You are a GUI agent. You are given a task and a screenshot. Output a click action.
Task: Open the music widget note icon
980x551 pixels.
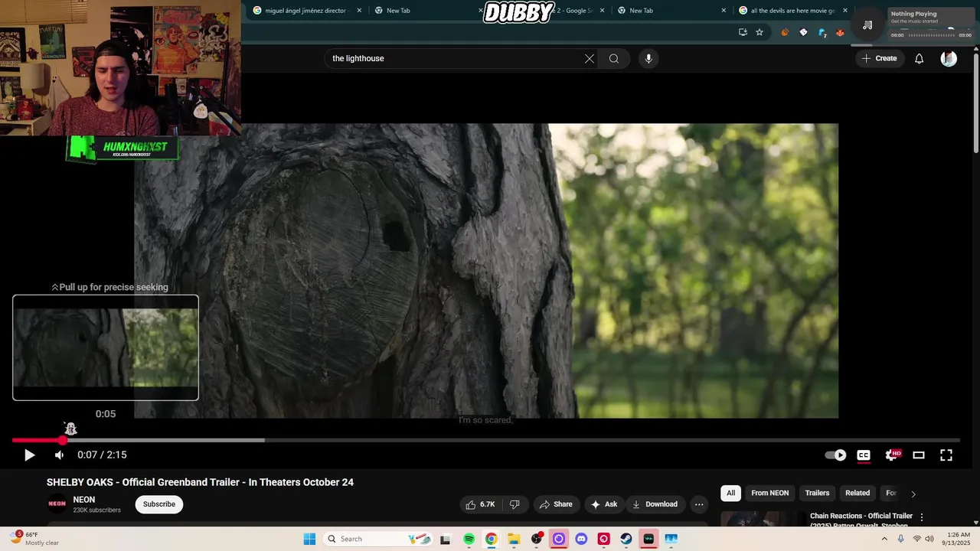tap(867, 25)
